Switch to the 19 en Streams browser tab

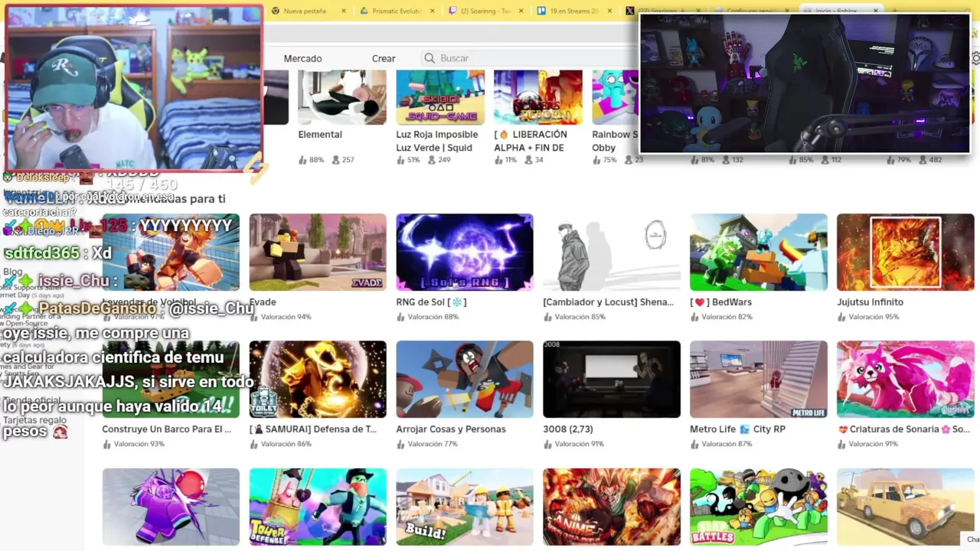[574, 11]
